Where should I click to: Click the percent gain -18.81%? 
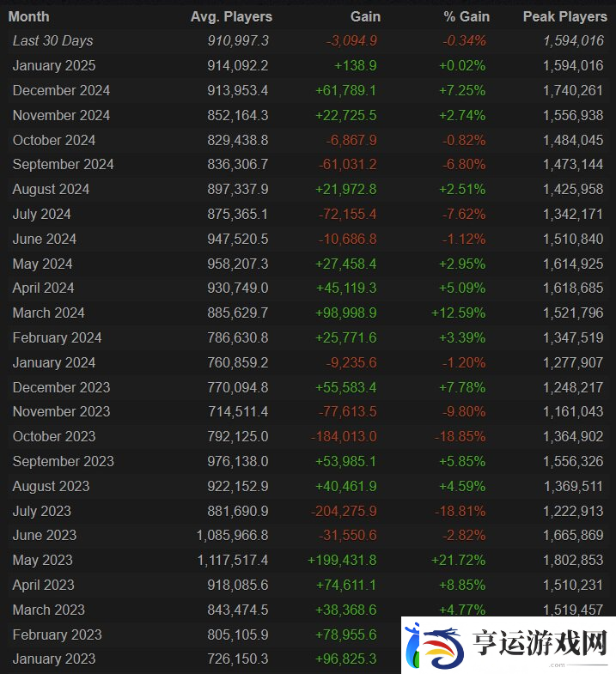(x=460, y=512)
